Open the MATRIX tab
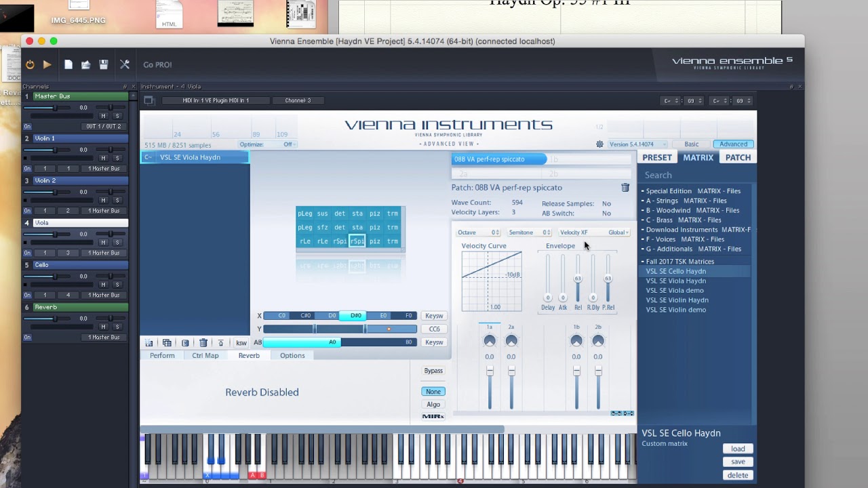 point(698,158)
